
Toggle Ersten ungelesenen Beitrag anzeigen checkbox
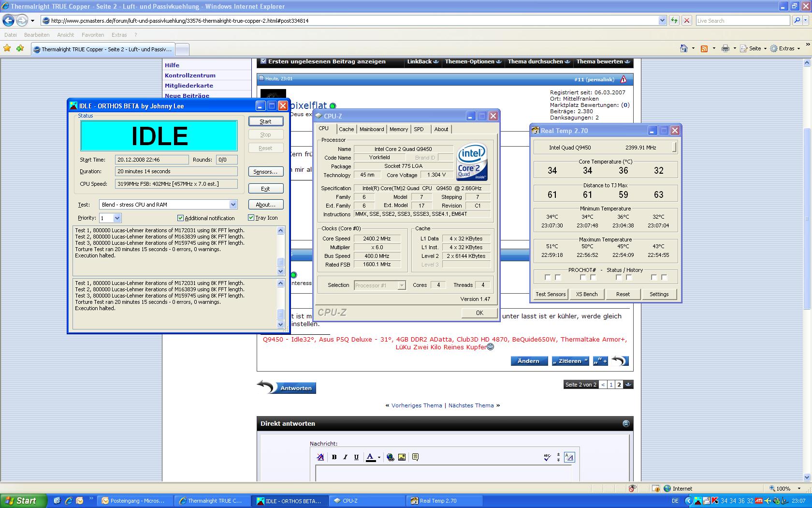263,61
